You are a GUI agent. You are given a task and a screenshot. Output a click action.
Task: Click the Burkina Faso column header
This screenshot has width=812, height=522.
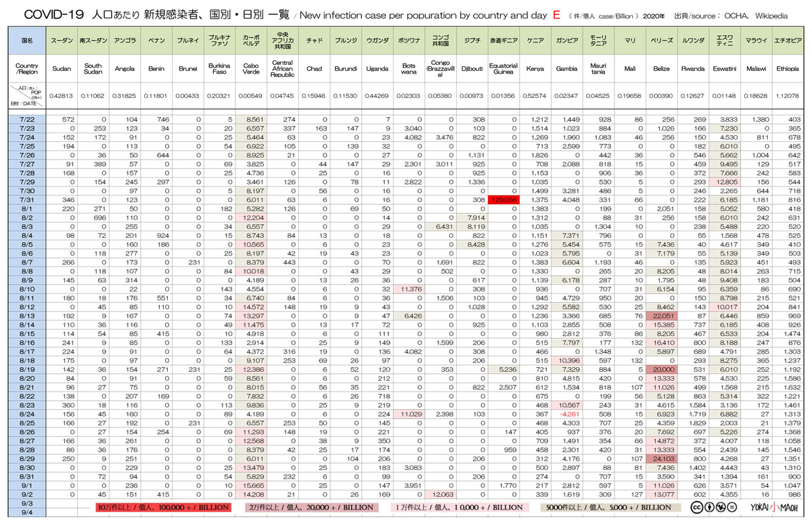pyautogui.click(x=218, y=69)
